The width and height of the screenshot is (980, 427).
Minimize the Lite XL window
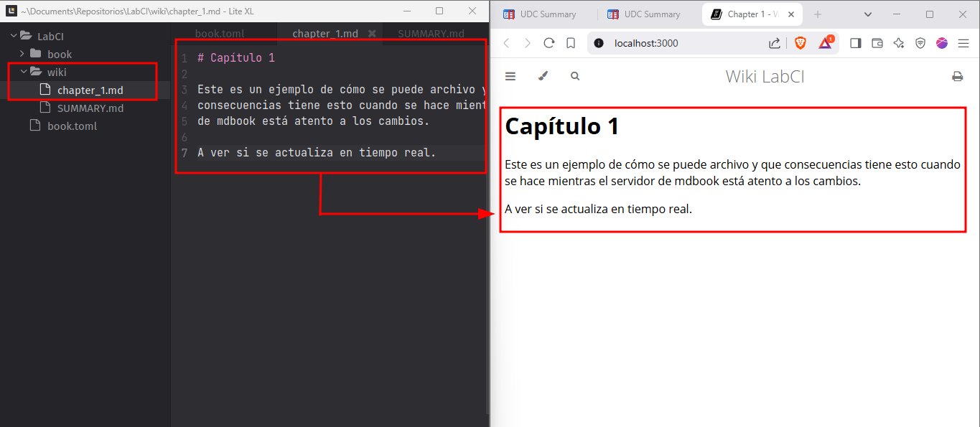click(x=406, y=11)
